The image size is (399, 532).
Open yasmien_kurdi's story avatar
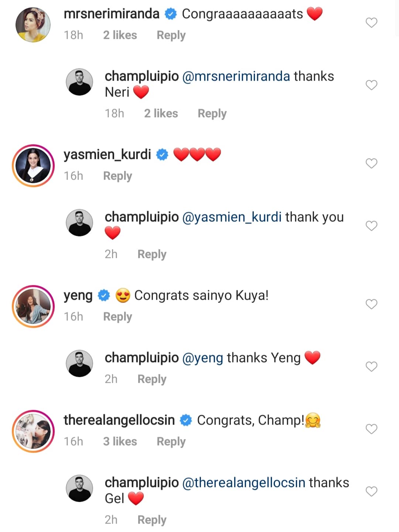[x=33, y=166]
